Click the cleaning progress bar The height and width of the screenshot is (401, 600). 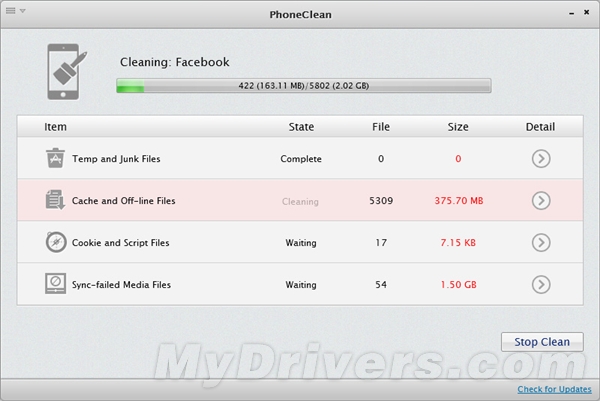[x=304, y=86]
